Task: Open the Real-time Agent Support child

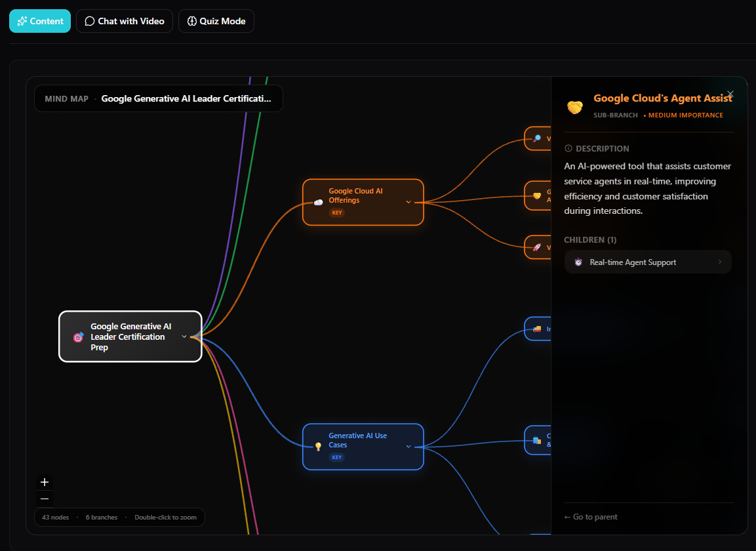Action: point(648,262)
